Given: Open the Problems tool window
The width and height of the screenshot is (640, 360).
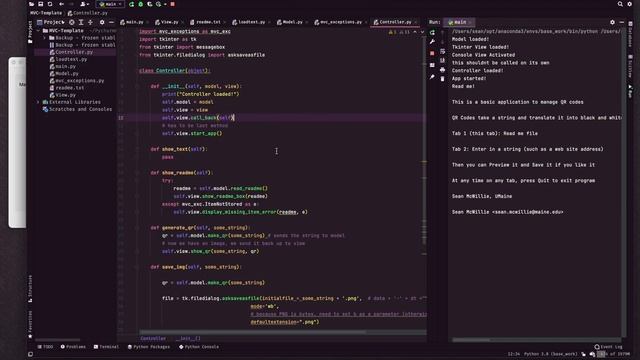Looking at the screenshot, I should [x=73, y=347].
